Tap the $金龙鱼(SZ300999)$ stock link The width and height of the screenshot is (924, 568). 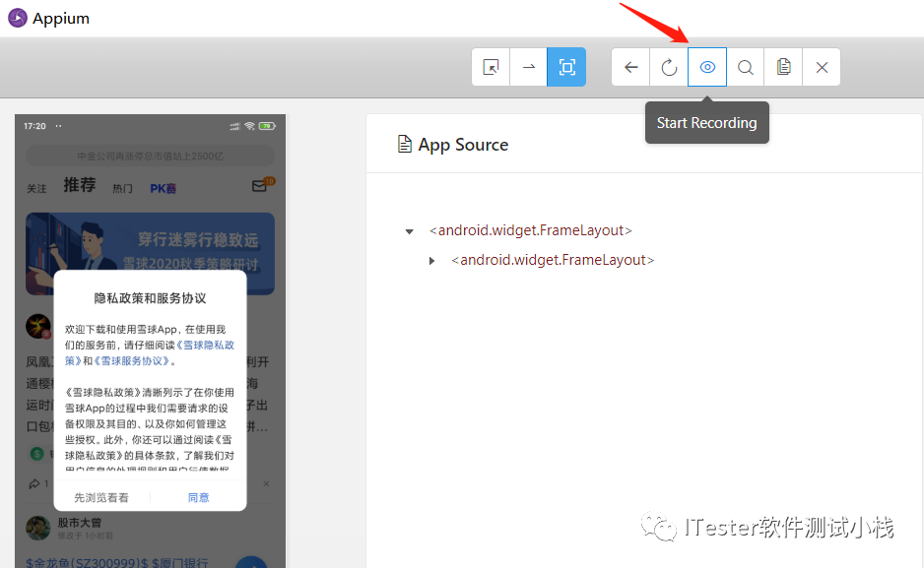88,562
